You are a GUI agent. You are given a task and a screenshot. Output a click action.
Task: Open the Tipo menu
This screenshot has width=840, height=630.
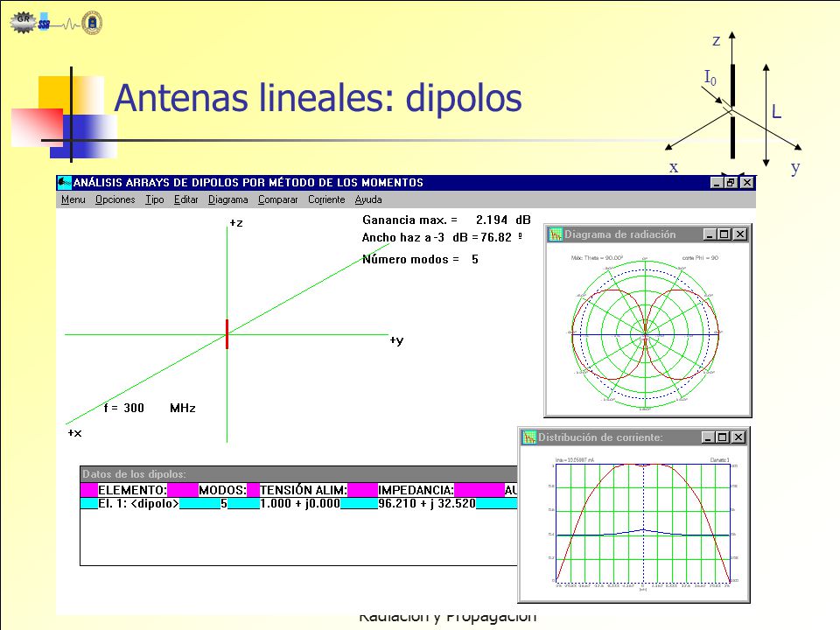pos(154,199)
